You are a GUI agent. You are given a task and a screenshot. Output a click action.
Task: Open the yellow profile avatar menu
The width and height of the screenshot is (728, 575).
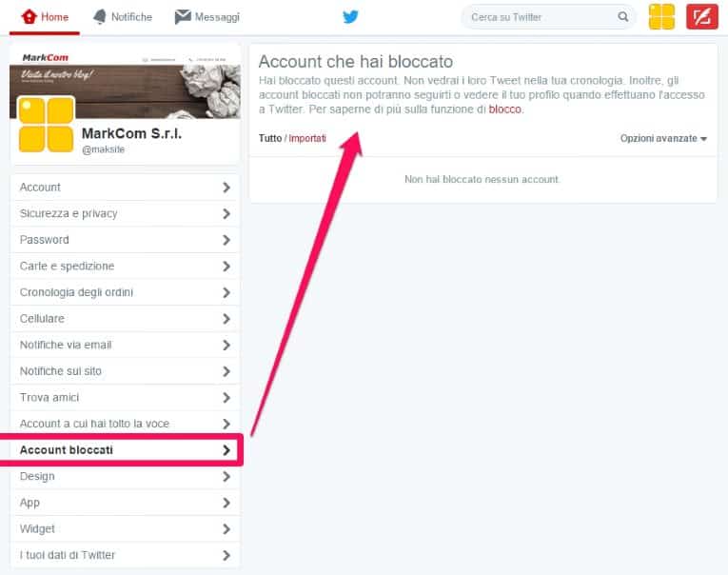[661, 17]
